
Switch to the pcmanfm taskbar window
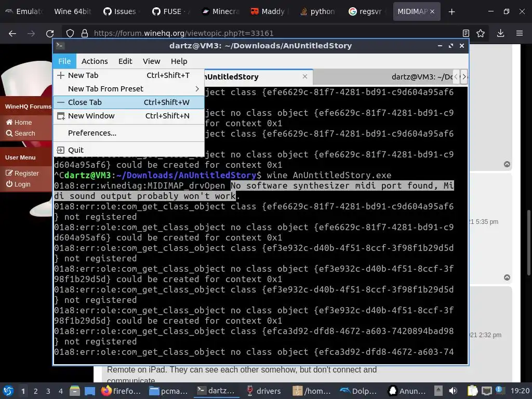click(169, 391)
